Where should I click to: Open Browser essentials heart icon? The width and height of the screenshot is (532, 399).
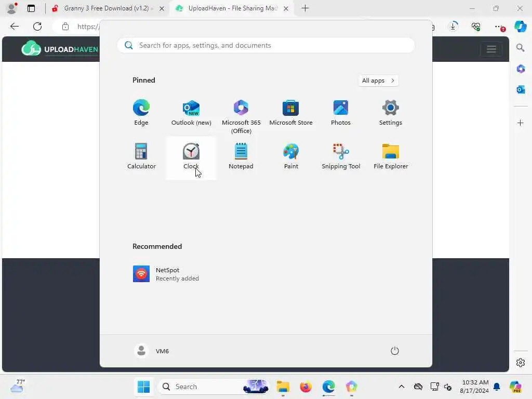(476, 26)
